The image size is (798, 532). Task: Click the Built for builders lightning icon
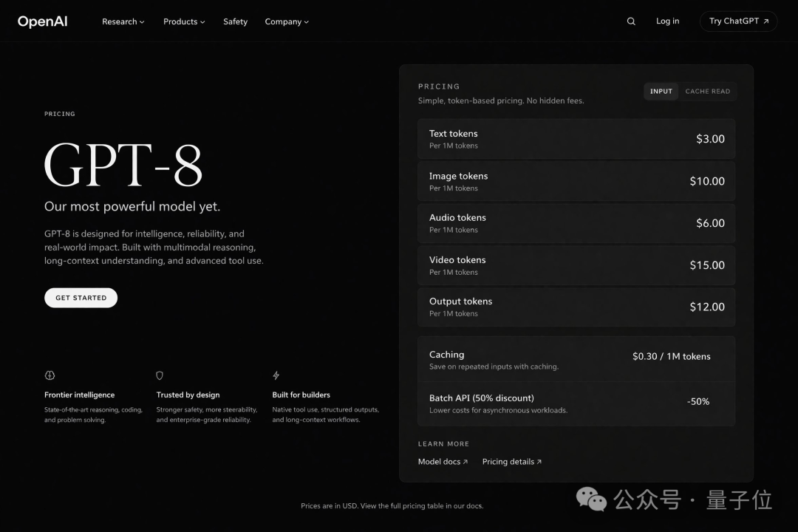coord(276,375)
